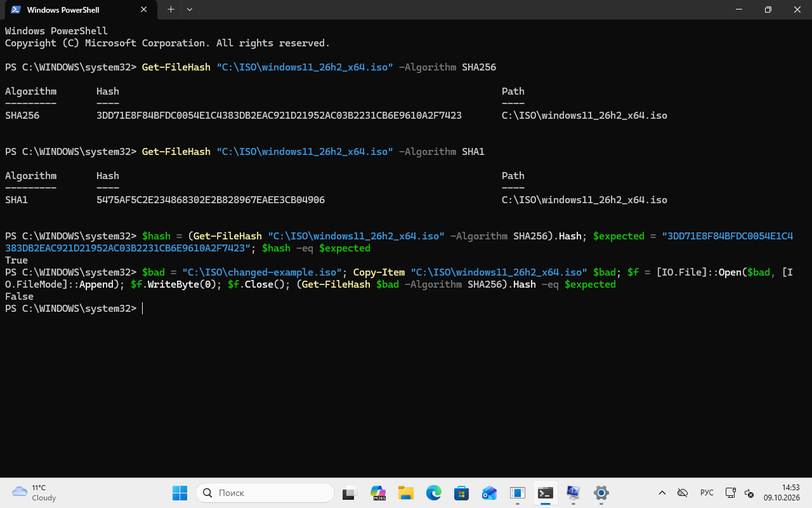This screenshot has width=812, height=508.
Task: Expand the new tab profile dropdown
Action: pos(190,10)
